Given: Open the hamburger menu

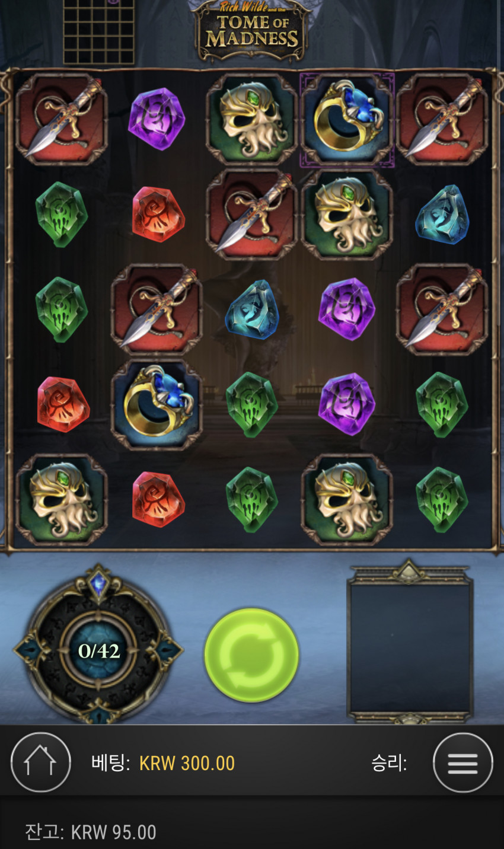Looking at the screenshot, I should (x=463, y=763).
